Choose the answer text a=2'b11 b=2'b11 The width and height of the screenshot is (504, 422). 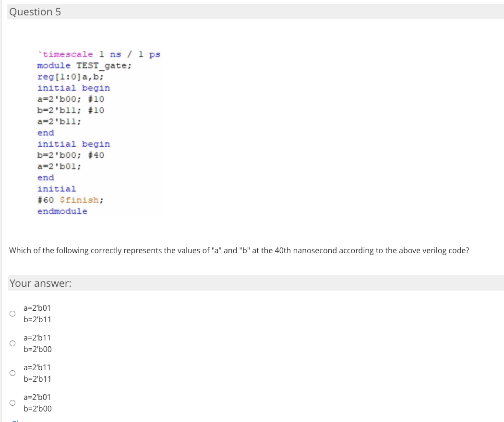(x=38, y=373)
